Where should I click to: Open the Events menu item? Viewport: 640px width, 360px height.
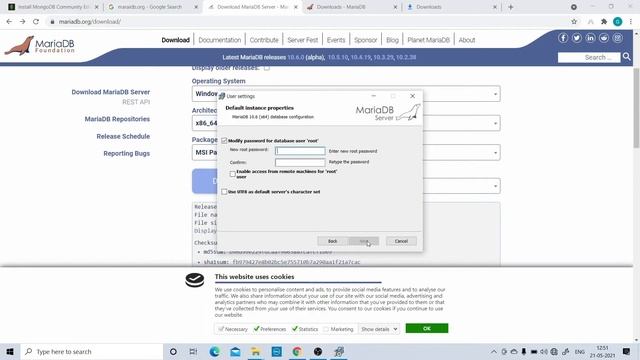336,40
